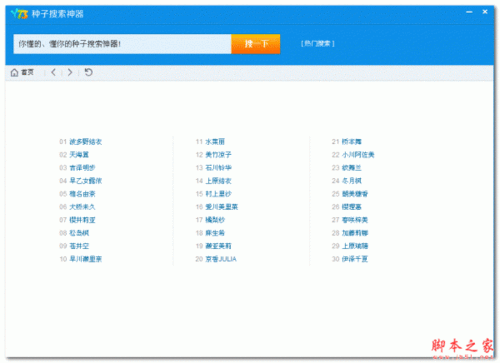Open hot-search entry numbered 18
This screenshot has height=363, width=500.
pos(215,233)
